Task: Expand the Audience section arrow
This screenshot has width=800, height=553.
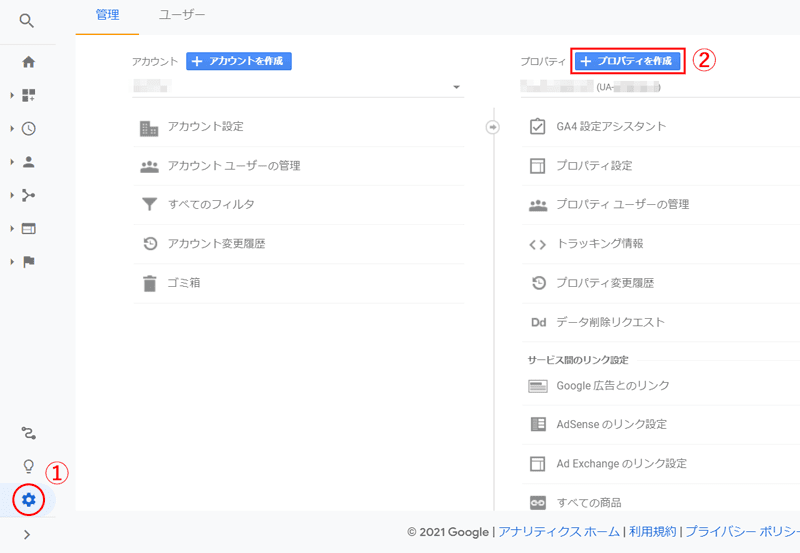Action: click(x=12, y=162)
